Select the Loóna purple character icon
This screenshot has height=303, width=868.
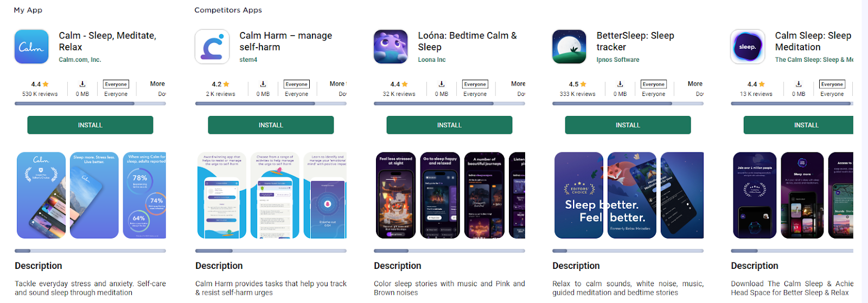point(391,47)
